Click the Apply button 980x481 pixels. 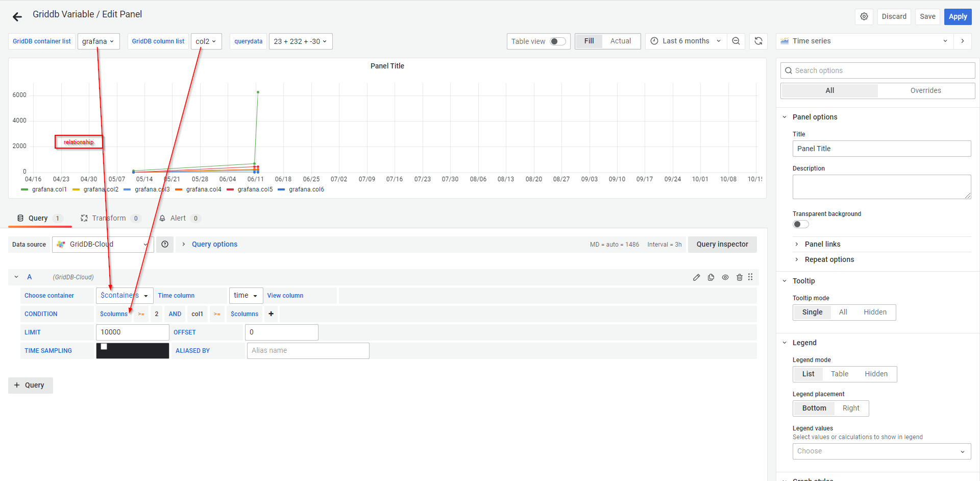tap(957, 16)
